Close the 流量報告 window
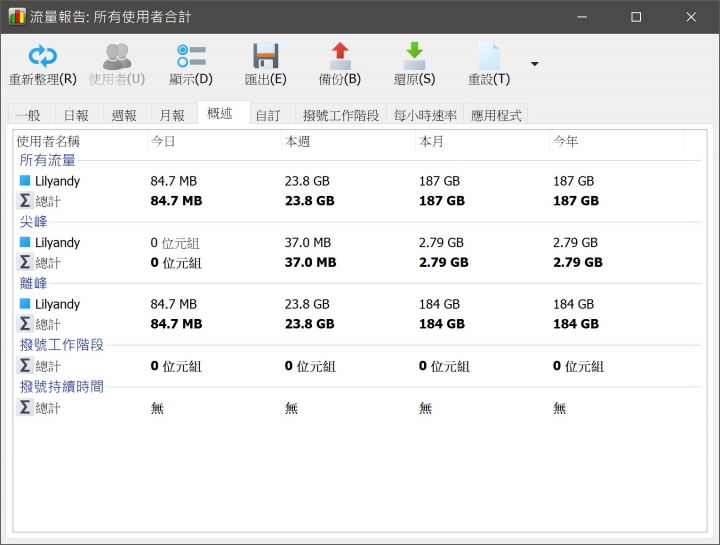 point(691,17)
